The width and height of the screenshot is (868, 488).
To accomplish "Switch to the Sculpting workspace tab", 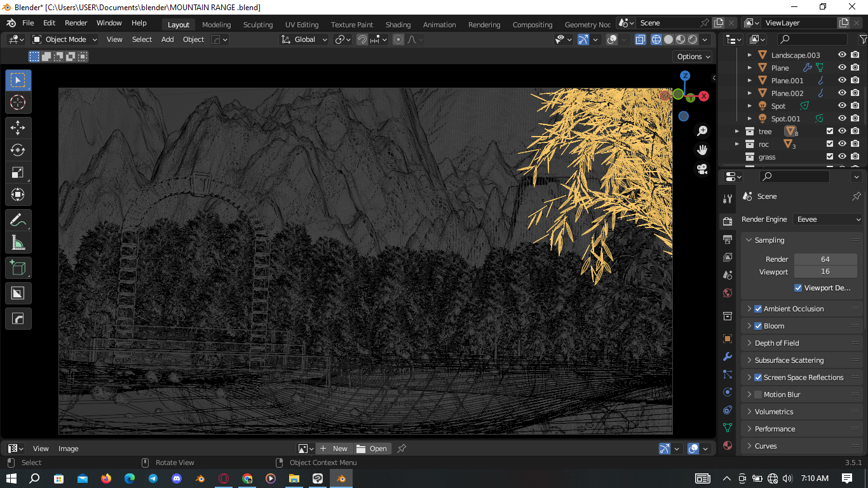I will click(x=258, y=25).
